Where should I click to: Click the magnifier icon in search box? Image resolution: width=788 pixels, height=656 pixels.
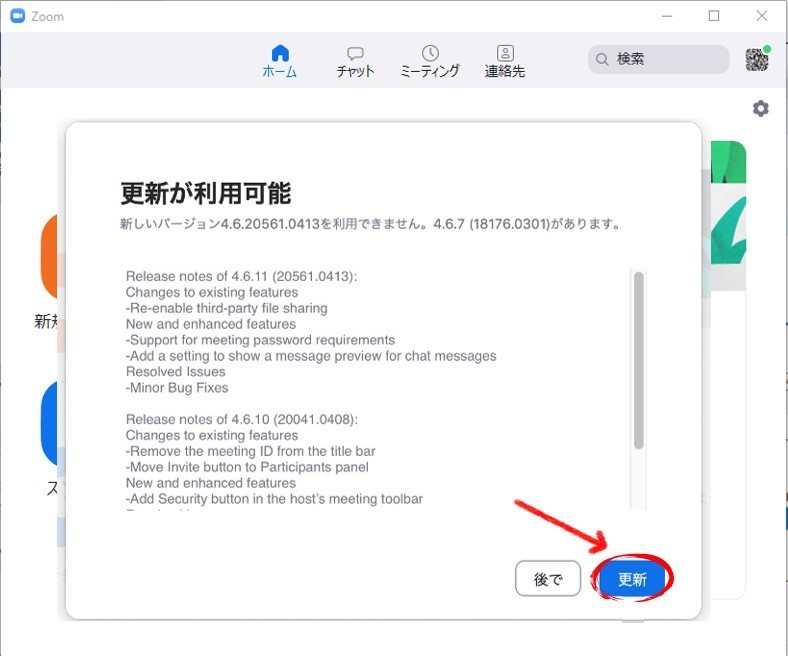602,60
